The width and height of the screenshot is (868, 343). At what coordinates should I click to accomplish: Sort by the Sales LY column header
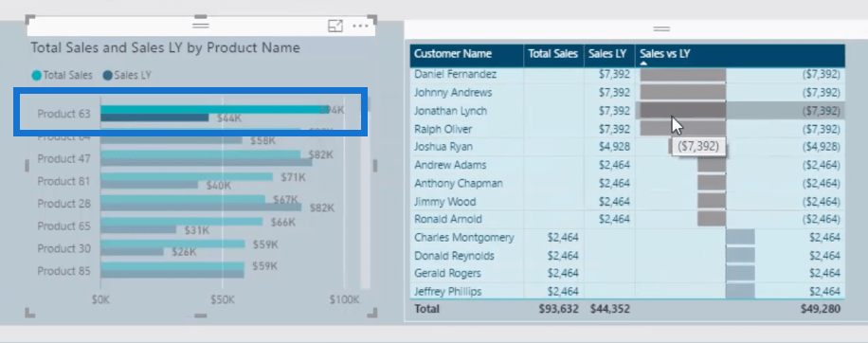[x=607, y=54]
